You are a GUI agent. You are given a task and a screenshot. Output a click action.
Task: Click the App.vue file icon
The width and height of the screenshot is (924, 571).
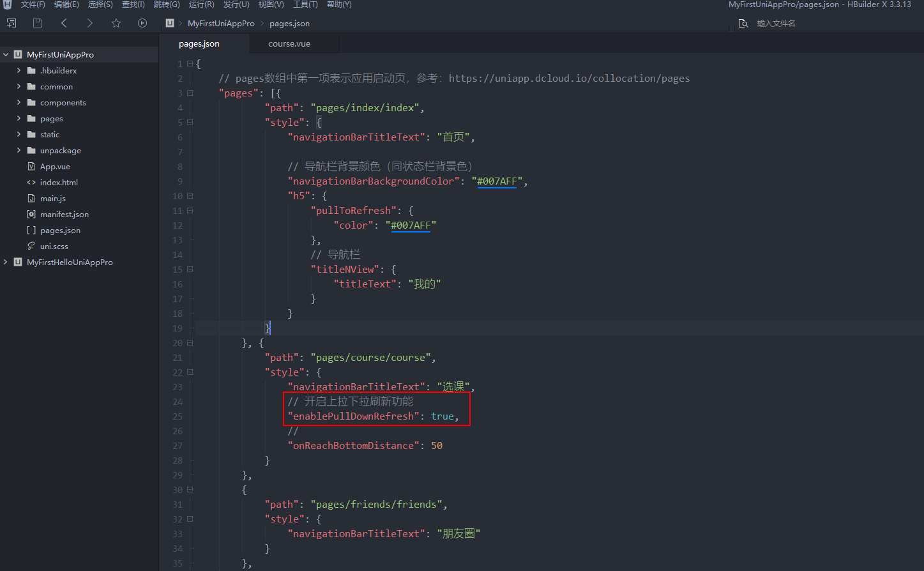click(31, 166)
